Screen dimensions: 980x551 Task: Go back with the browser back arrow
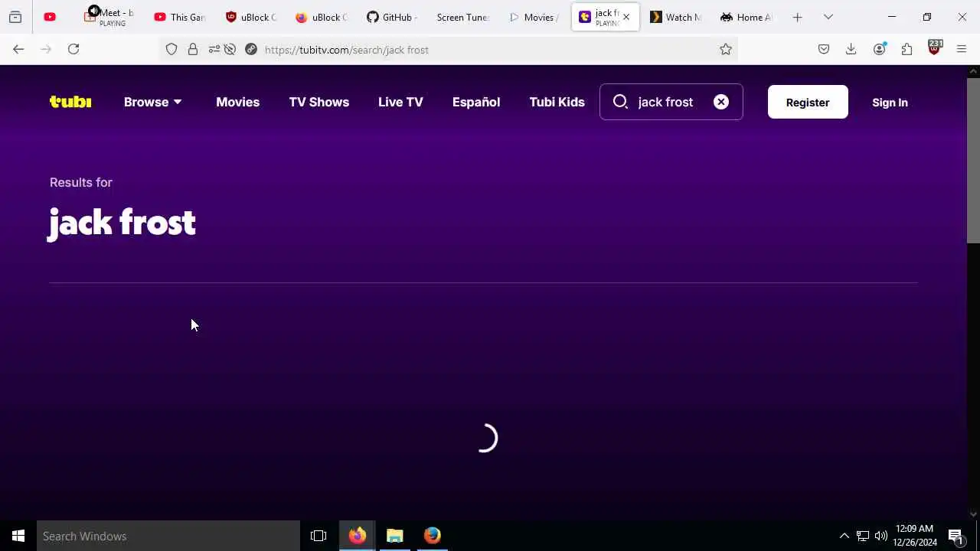18,49
